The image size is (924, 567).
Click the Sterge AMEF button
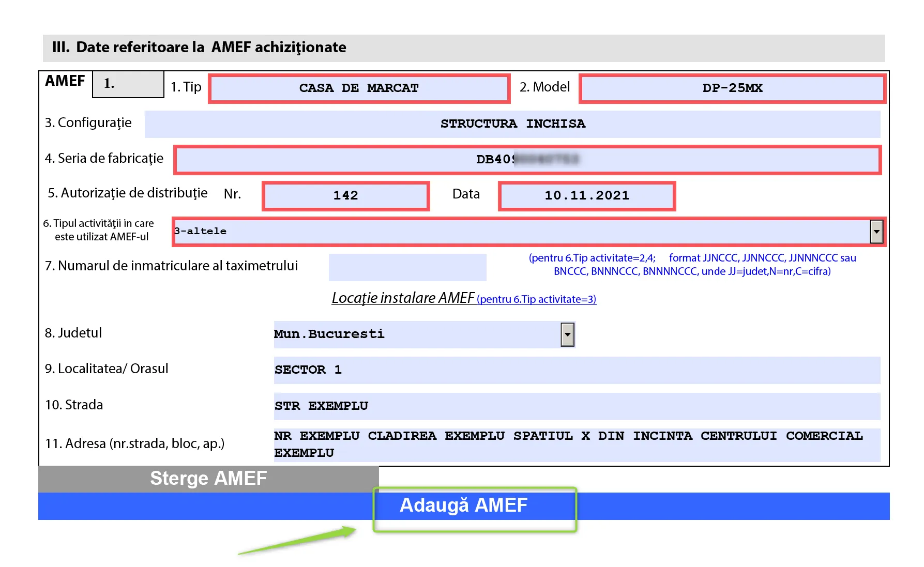point(208,479)
